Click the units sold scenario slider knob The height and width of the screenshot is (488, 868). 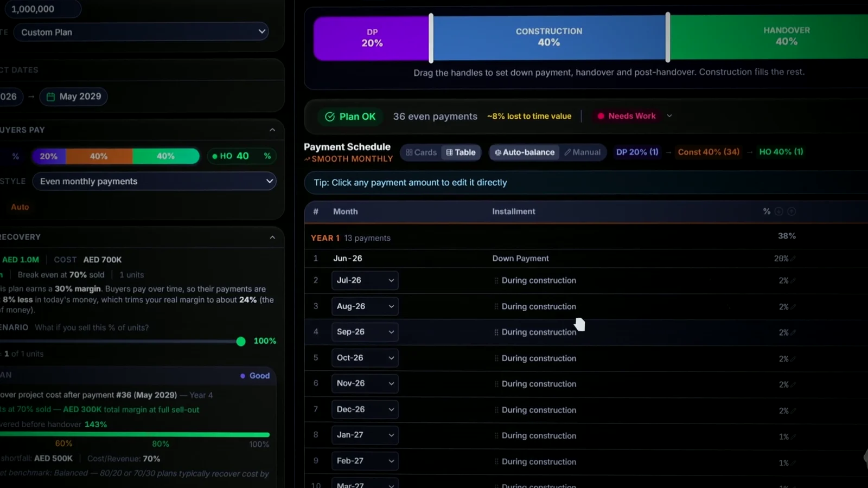pos(241,341)
